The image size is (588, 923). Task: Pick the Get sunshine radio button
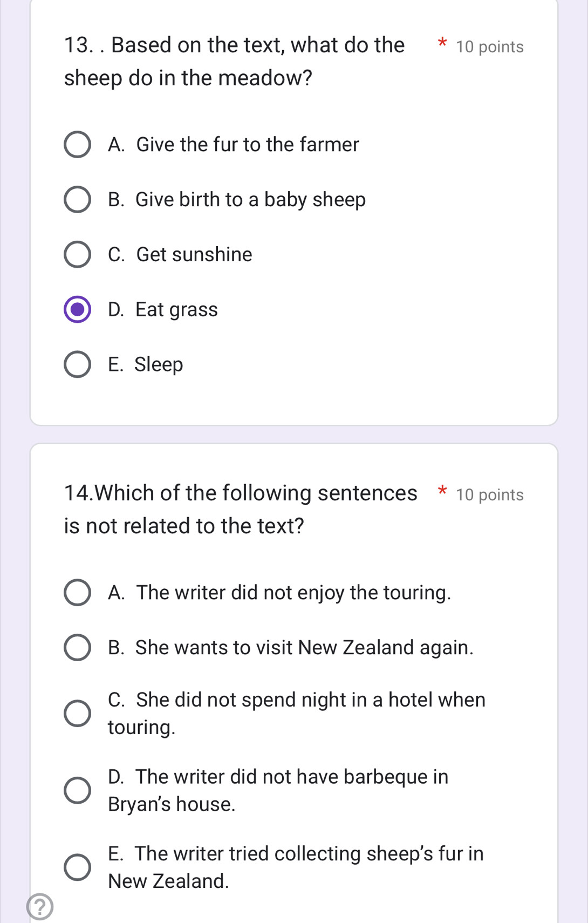[x=78, y=255]
